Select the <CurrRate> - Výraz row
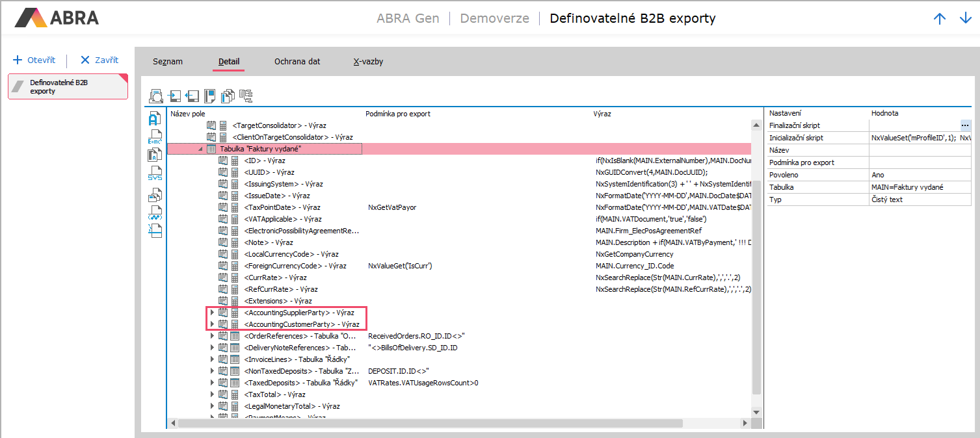The height and width of the screenshot is (438, 980). pos(275,277)
